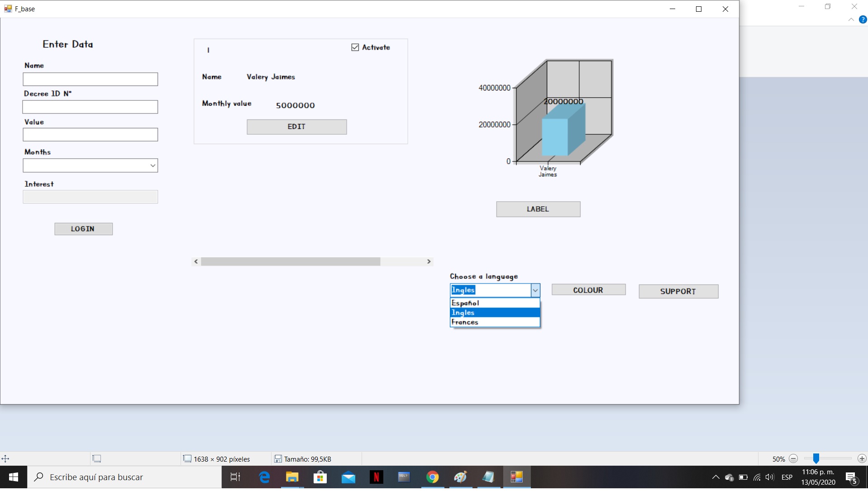
Task: Launch Microsoft Edge from the taskbar
Action: [264, 477]
